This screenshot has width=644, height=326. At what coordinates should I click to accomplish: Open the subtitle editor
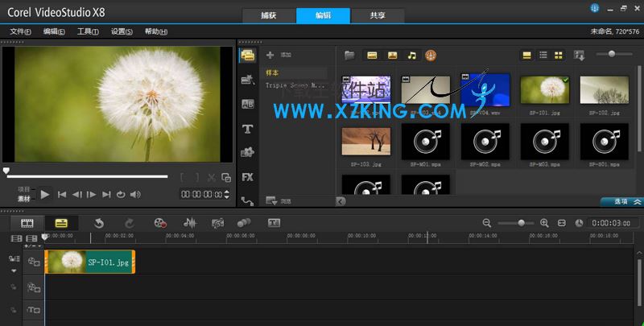(274, 223)
